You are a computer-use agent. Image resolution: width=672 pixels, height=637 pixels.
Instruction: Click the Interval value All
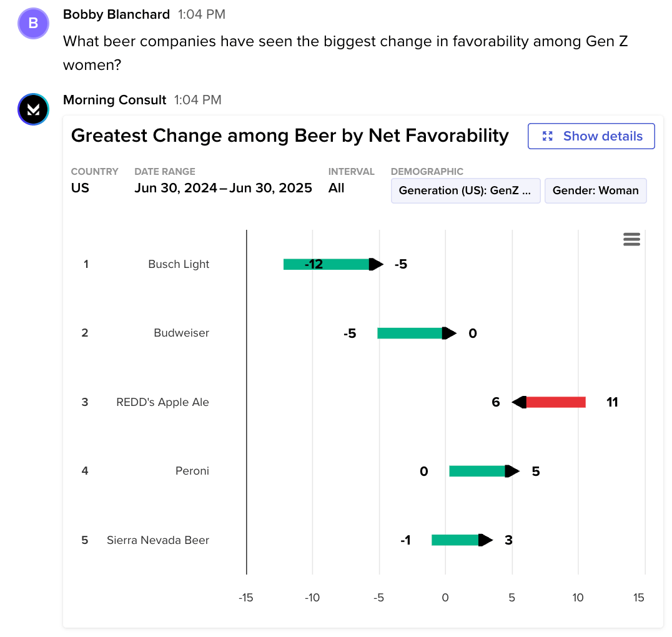pos(336,188)
